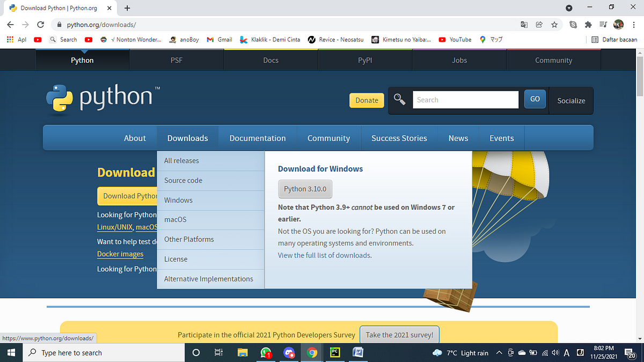
Task: Click the python.org Search input field
Action: click(465, 100)
